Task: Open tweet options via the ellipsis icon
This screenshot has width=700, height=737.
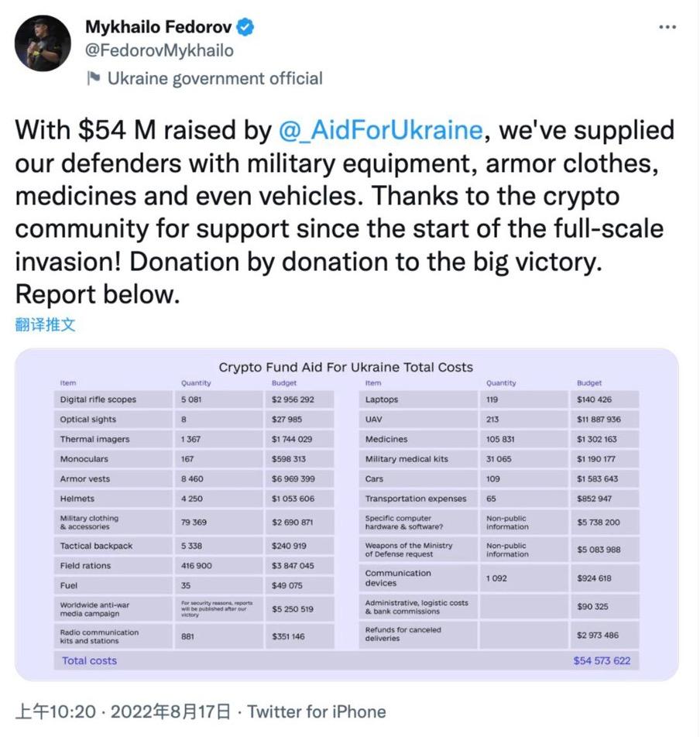Action: coord(667,26)
